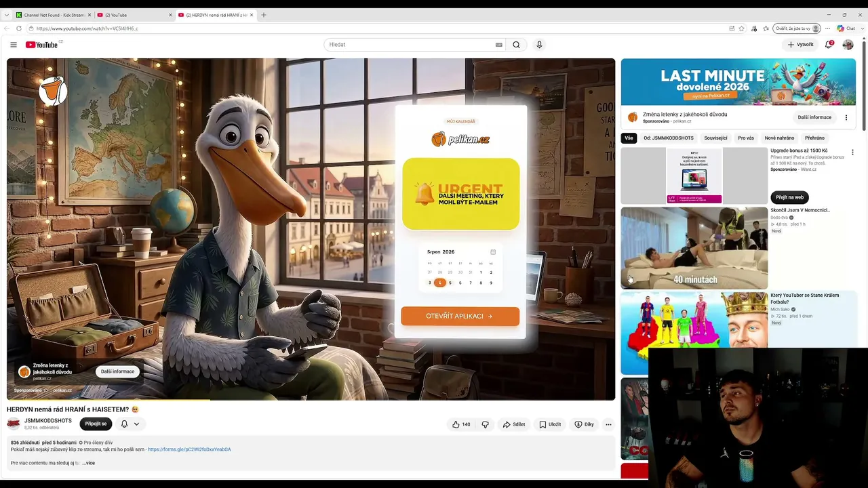Viewport: 868px width, 488px height.
Task: Click the browser address bar URL
Action: (87, 28)
